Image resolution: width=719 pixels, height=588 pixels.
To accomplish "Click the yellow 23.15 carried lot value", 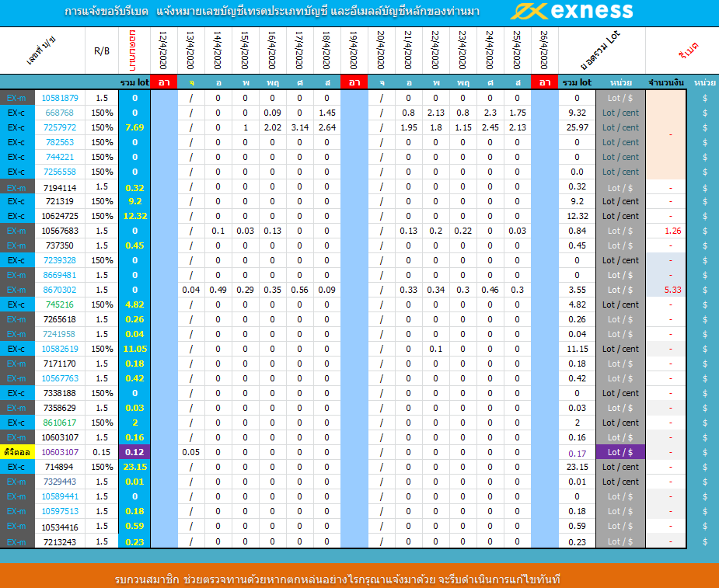I will coord(134,467).
